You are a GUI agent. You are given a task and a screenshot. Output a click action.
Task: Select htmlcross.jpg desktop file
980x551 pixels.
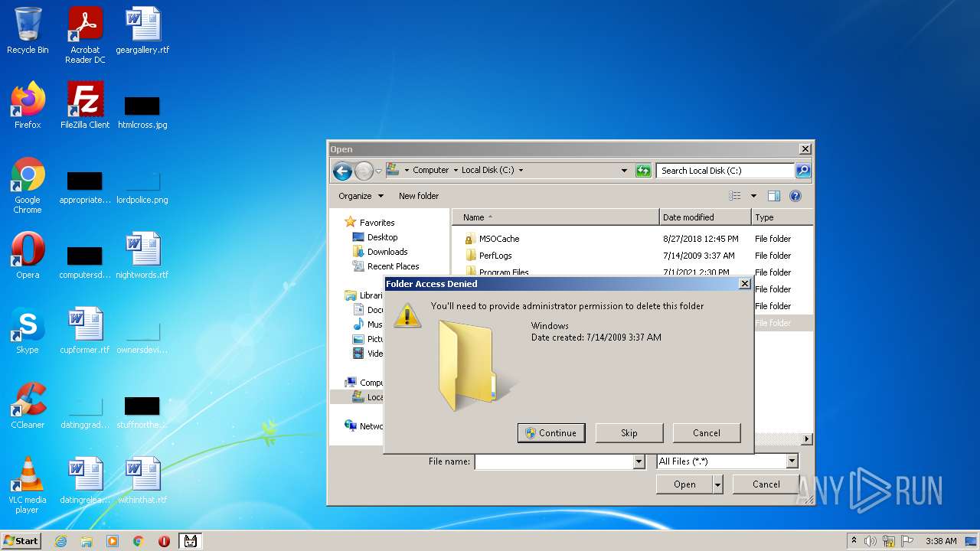tap(142, 113)
